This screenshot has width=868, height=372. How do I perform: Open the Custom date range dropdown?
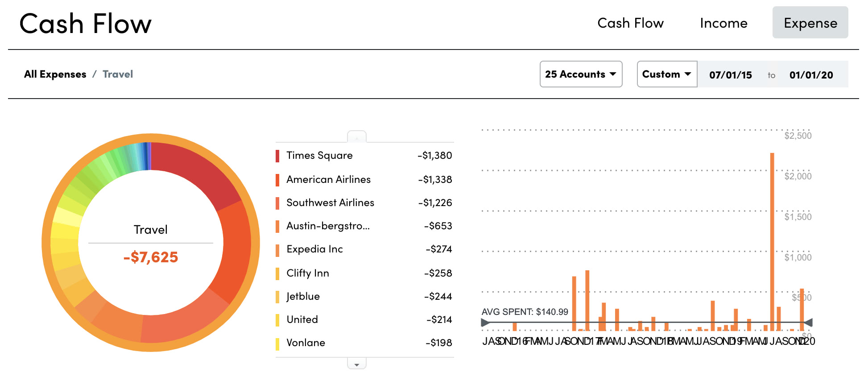click(667, 74)
